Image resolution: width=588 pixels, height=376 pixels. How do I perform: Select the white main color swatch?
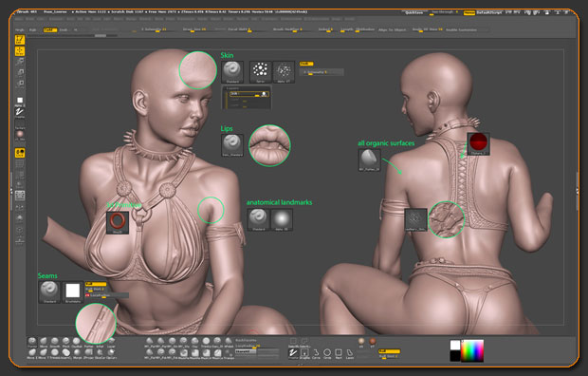coord(455,345)
